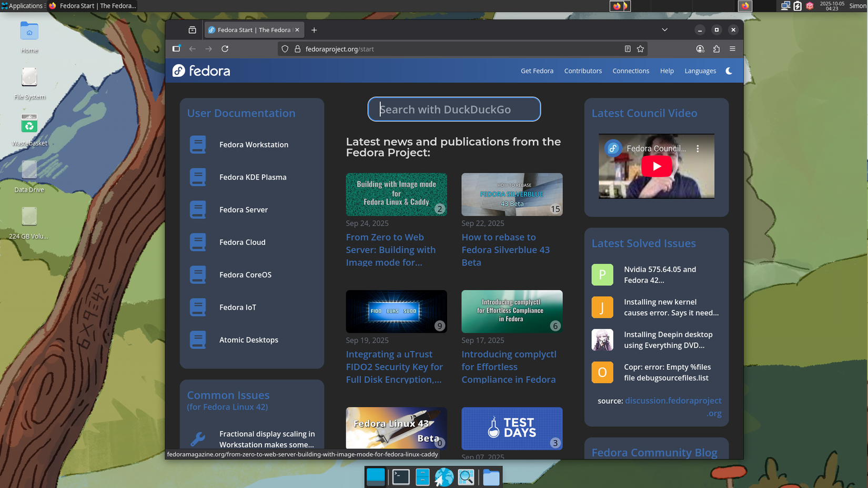Screen dimensions: 868x488
Task: Open the tab list dropdown chevron
Action: coord(664,29)
